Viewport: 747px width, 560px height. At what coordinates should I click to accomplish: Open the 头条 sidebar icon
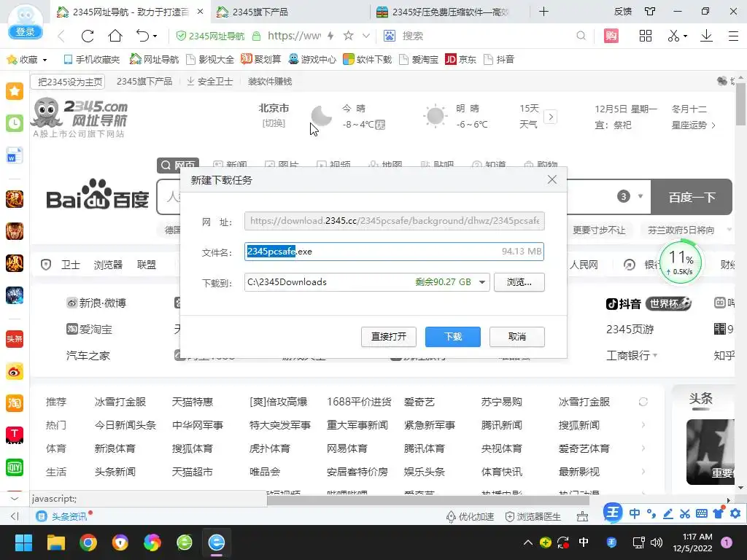[x=15, y=339]
